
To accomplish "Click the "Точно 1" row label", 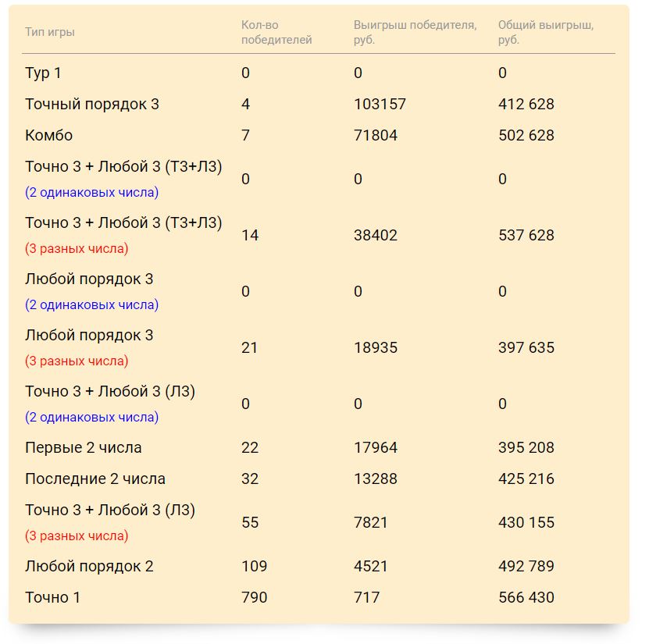I will [52, 597].
